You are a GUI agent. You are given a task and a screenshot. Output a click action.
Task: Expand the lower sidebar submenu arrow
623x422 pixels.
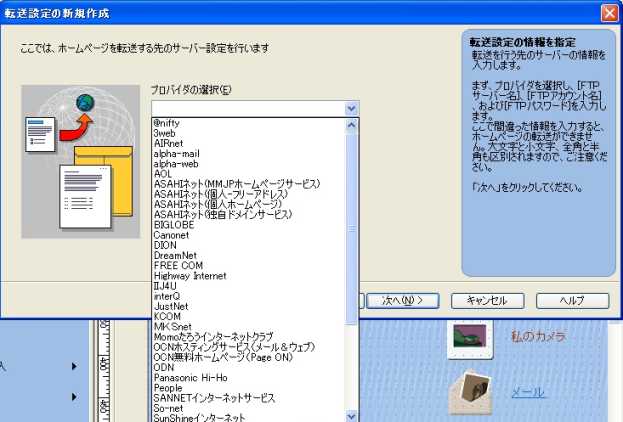(74, 397)
